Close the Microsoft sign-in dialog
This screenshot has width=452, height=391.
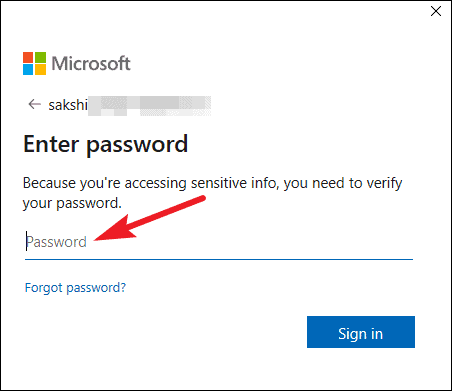pyautogui.click(x=436, y=11)
